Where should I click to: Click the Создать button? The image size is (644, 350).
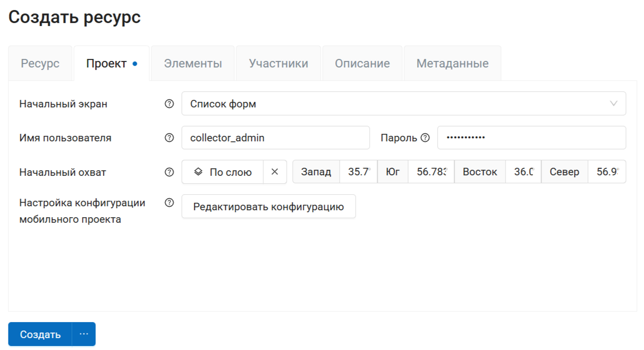[x=40, y=334]
